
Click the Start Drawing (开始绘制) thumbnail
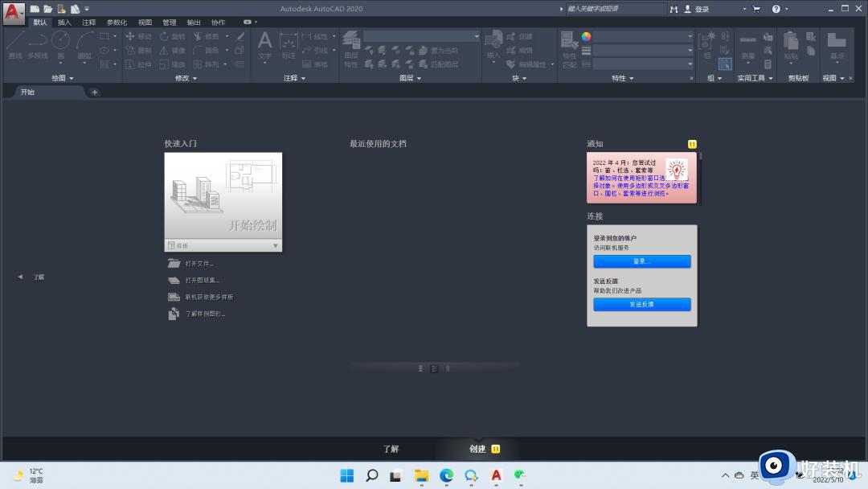[223, 195]
